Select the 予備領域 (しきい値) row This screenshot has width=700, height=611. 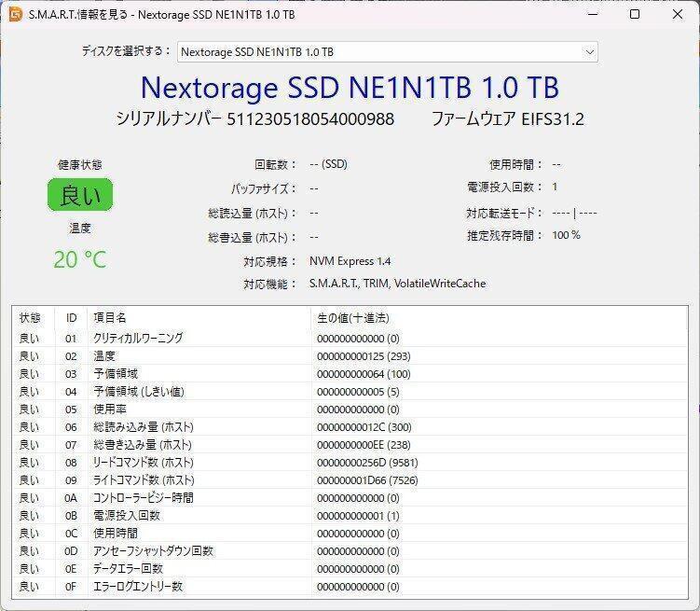tap(350, 392)
